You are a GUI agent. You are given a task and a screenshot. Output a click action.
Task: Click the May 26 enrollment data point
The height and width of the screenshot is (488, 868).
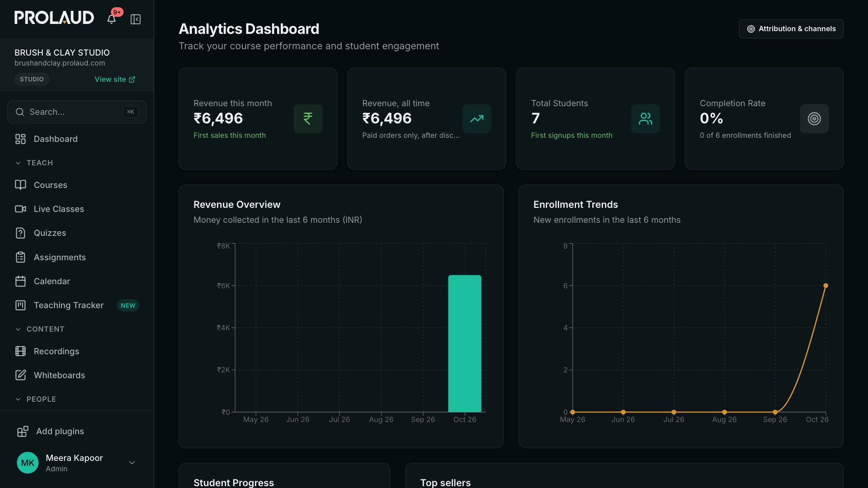[x=573, y=412]
